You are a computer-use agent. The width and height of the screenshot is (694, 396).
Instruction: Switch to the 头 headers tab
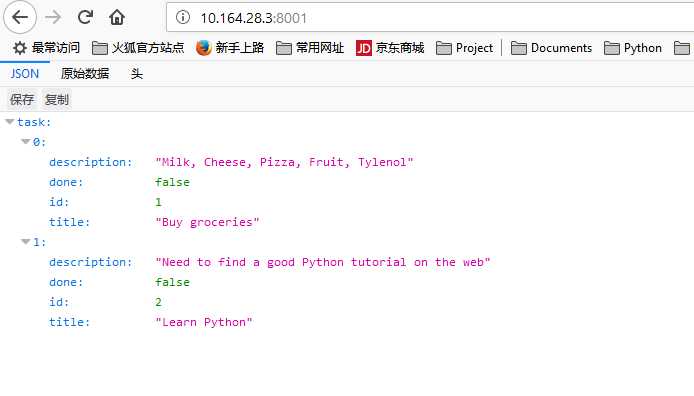(x=136, y=73)
